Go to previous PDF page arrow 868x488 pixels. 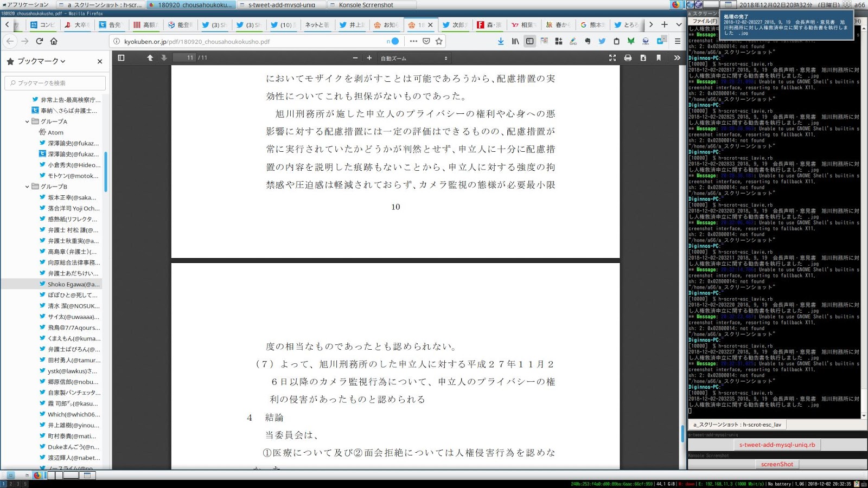click(x=150, y=57)
